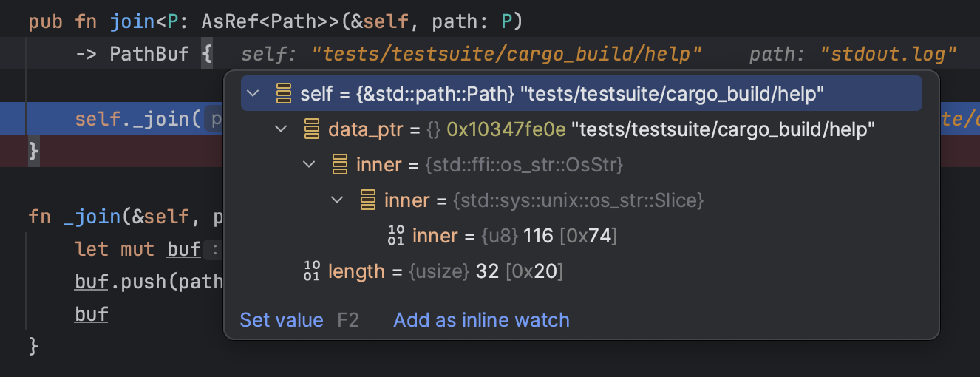Click the _join function name definition

tap(92, 217)
